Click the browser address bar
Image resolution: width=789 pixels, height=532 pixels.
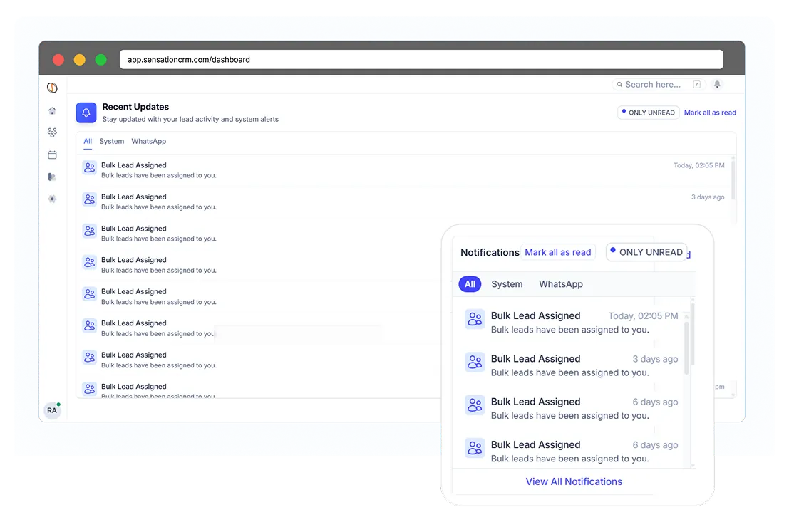click(421, 59)
